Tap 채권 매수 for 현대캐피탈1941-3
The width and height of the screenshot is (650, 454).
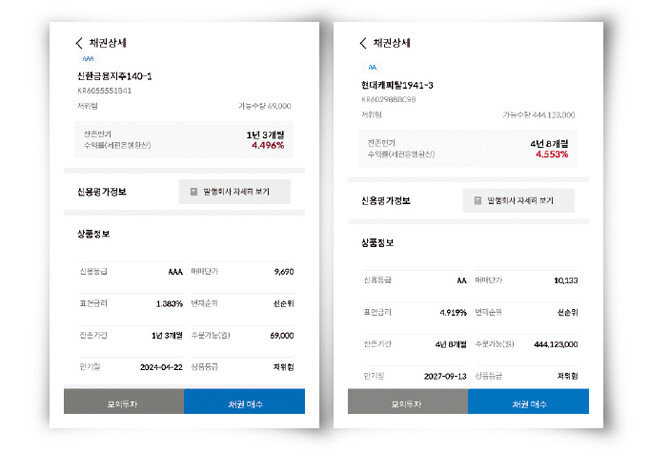coord(529,401)
